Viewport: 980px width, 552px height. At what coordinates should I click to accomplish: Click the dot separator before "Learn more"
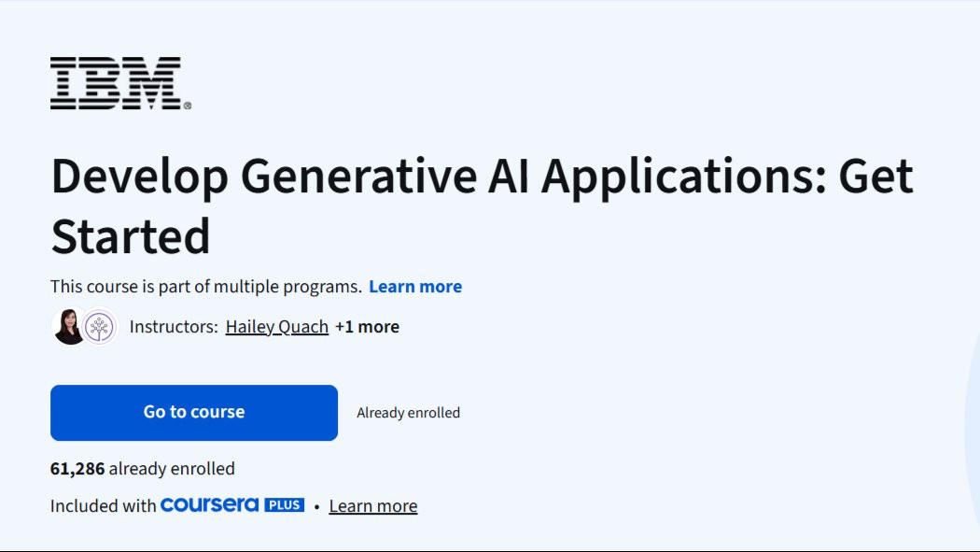[315, 505]
